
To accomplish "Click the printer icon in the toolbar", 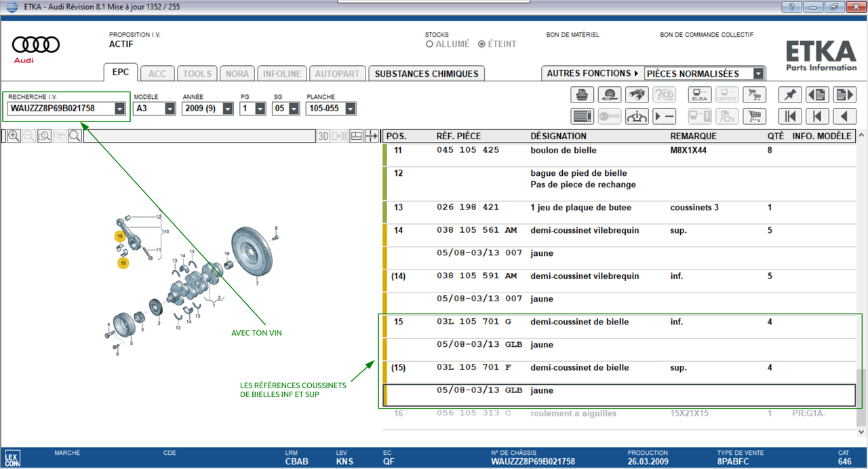I will tap(582, 95).
